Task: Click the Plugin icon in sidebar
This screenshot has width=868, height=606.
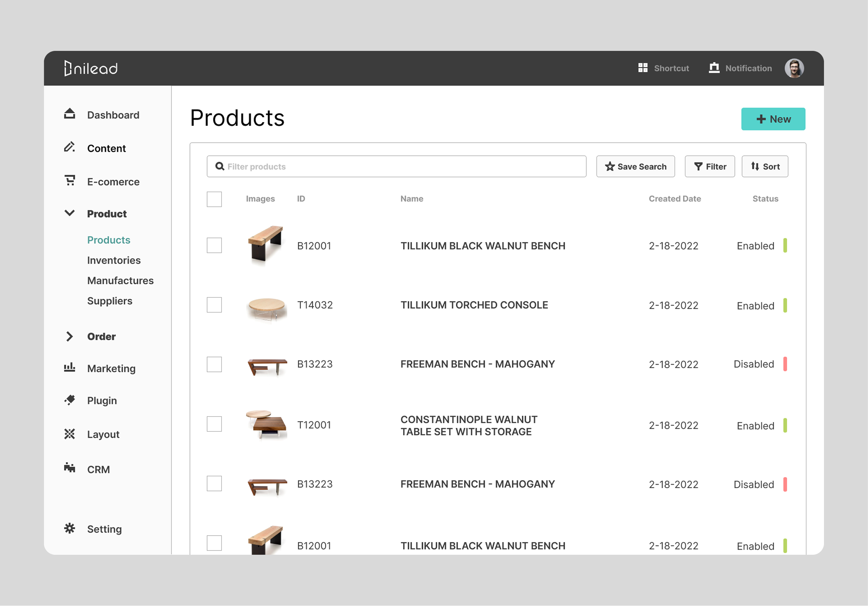Action: tap(69, 400)
